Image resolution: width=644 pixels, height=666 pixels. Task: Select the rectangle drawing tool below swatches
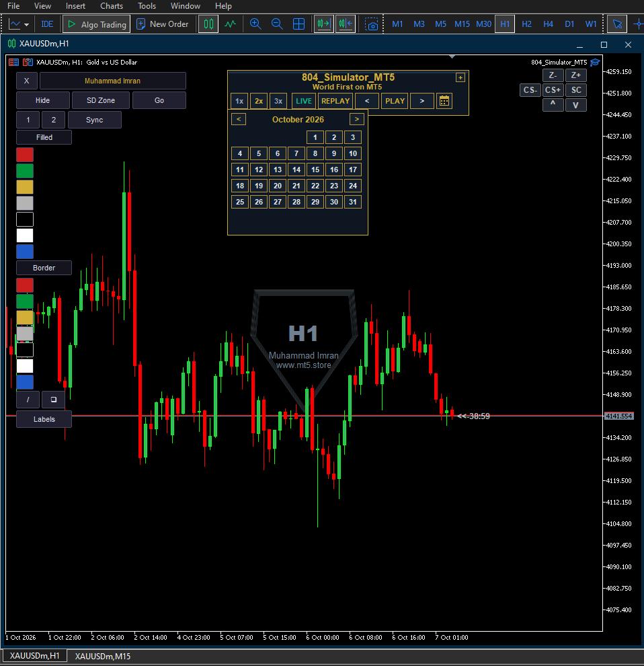(54, 400)
